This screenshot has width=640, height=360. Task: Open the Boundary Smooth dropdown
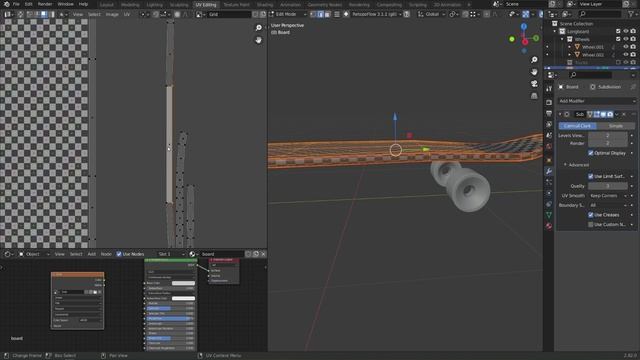tap(608, 205)
